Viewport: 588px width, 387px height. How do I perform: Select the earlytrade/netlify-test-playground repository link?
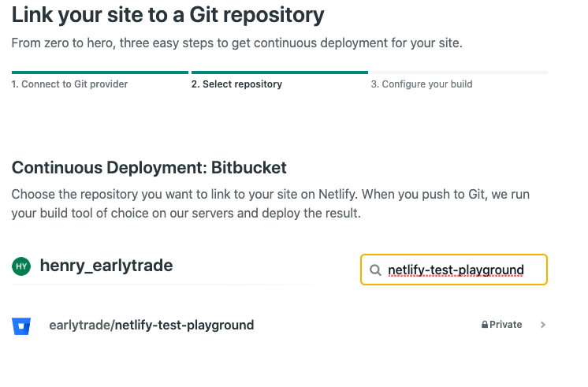[151, 325]
